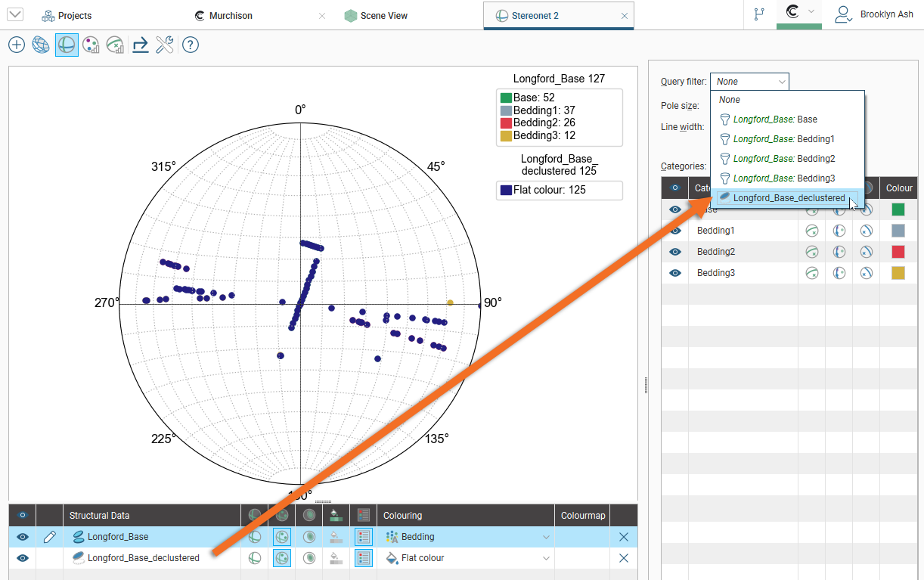The image size is (924, 580).
Task: Toggle the highlighted poles icon in Longford_Base row
Action: coord(282,537)
